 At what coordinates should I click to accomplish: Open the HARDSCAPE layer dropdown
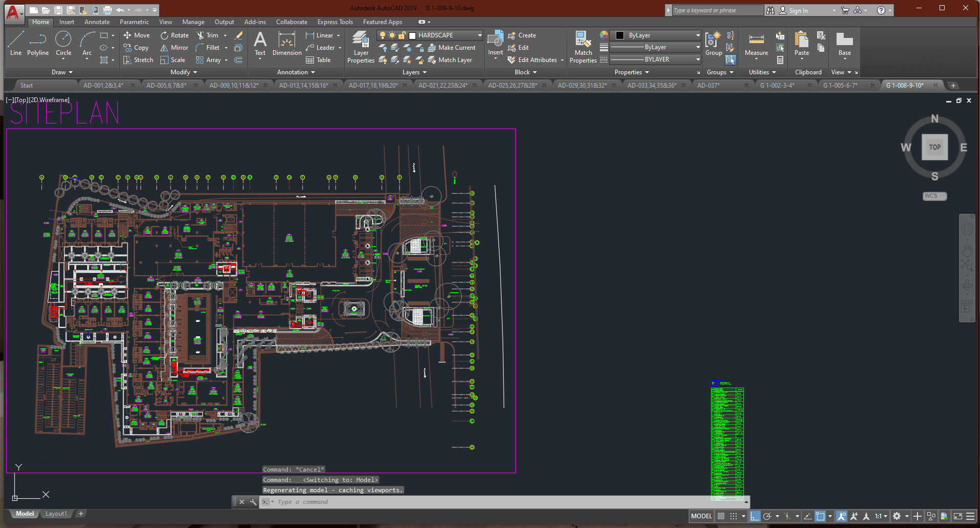coord(479,35)
